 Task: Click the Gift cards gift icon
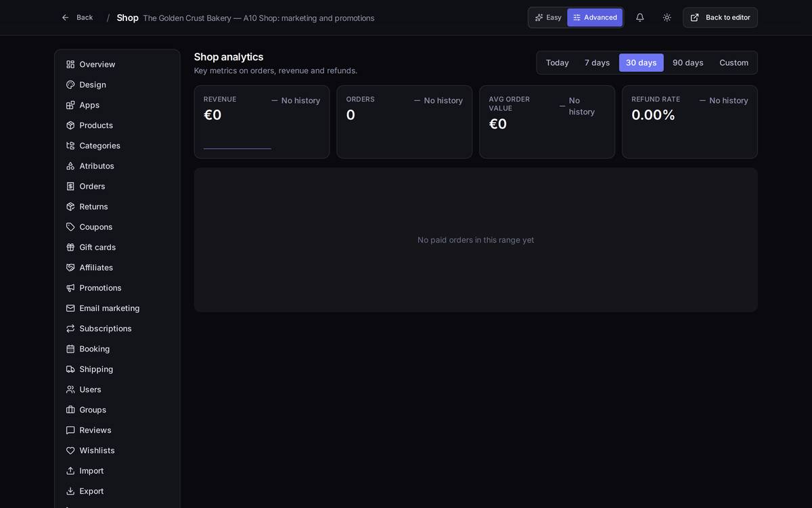70,247
